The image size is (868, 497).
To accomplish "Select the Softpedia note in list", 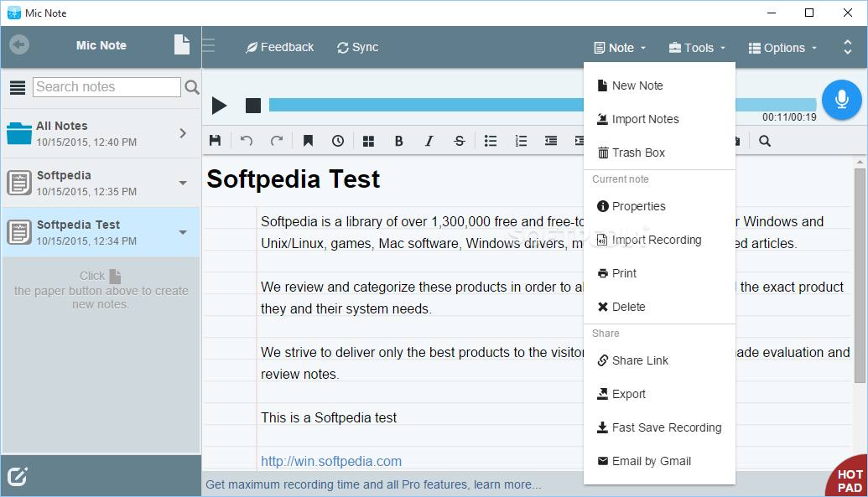I will (101, 184).
